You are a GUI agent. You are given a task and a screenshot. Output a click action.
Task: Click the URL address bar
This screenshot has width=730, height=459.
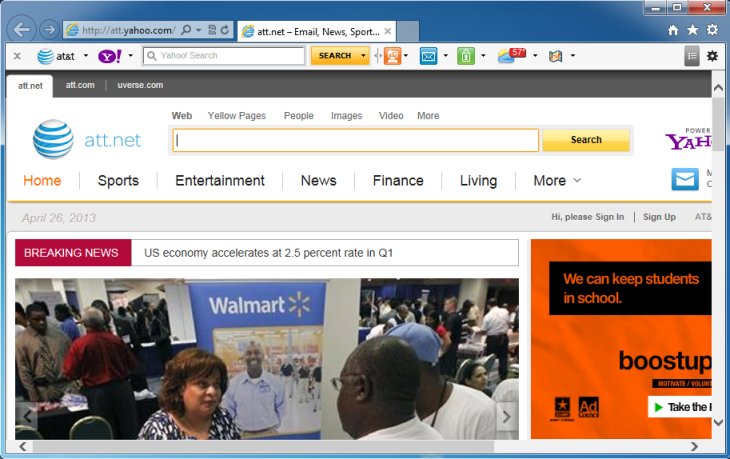(128, 30)
